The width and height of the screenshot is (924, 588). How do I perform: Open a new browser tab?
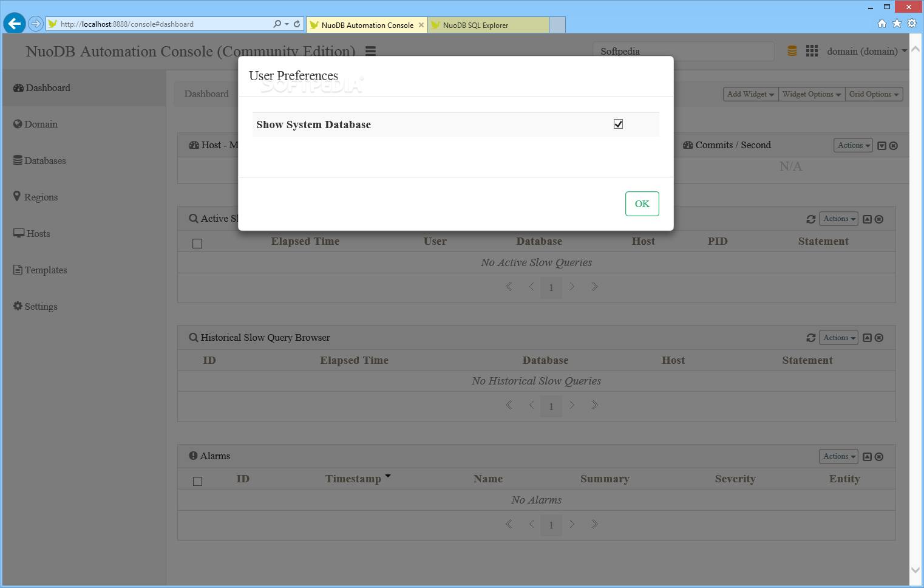tap(557, 25)
